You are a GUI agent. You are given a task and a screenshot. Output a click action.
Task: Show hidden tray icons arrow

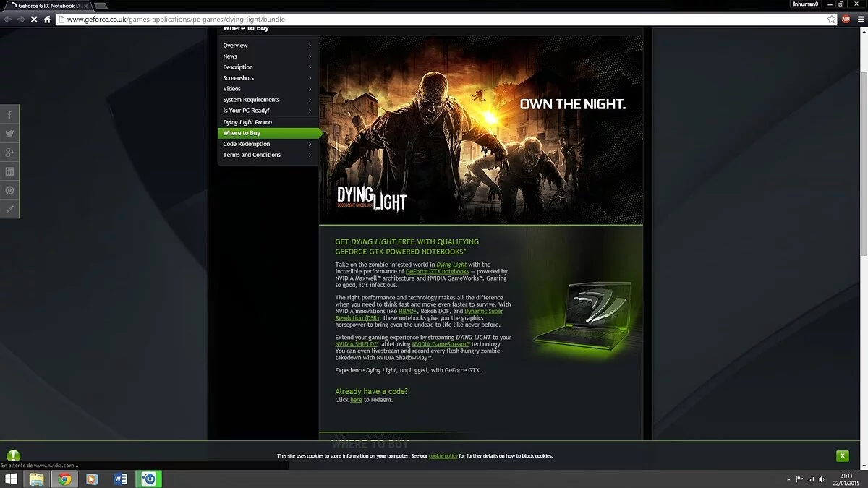point(788,479)
